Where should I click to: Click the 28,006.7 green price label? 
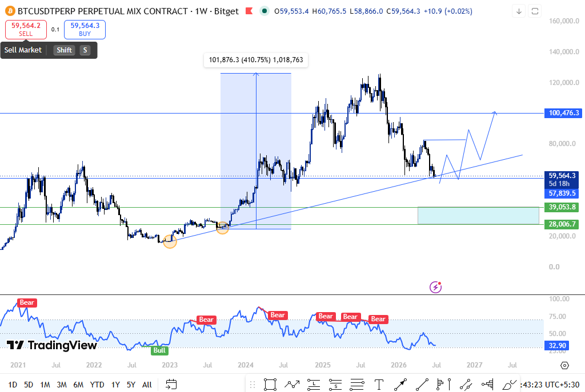tap(563, 224)
